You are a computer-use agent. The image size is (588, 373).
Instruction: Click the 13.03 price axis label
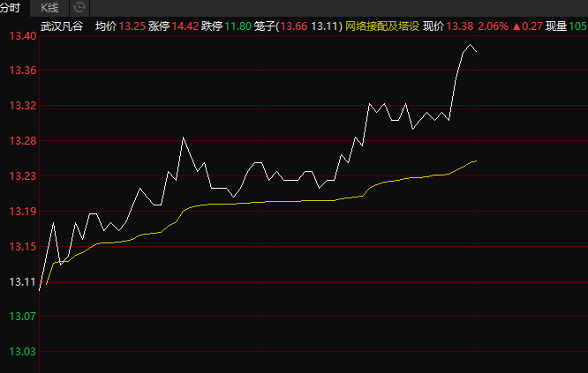(23, 352)
